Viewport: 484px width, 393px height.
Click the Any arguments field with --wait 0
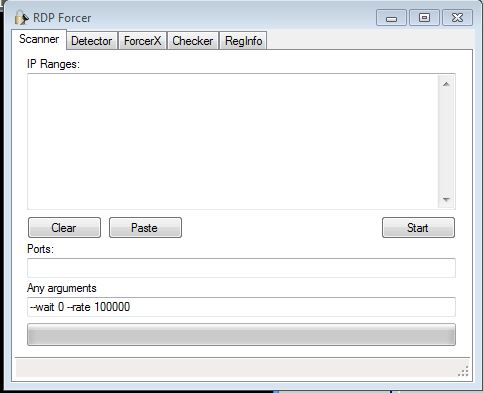[x=241, y=307]
